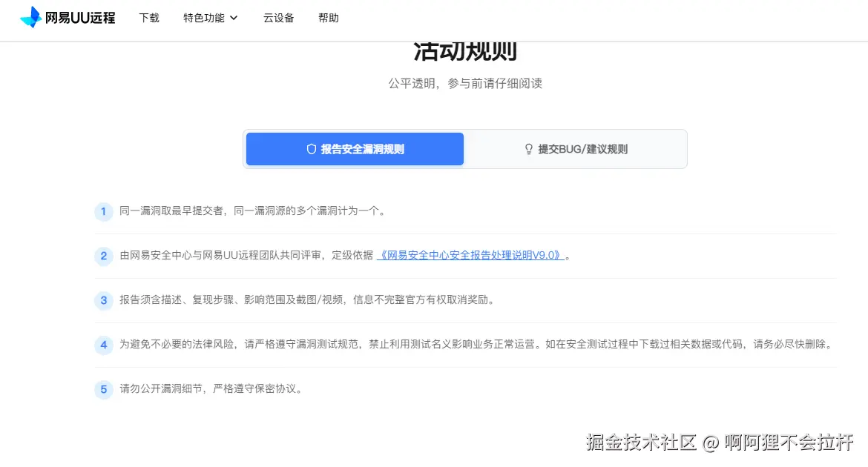The image size is (868, 467).
Task: Click rule text 请勿公开漏洞细节
Action: coord(161,388)
